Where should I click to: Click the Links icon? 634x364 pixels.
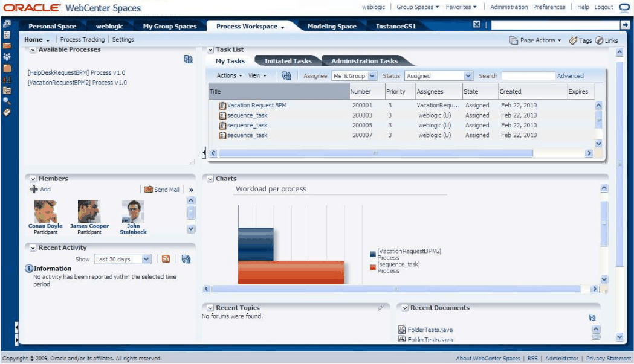(599, 40)
